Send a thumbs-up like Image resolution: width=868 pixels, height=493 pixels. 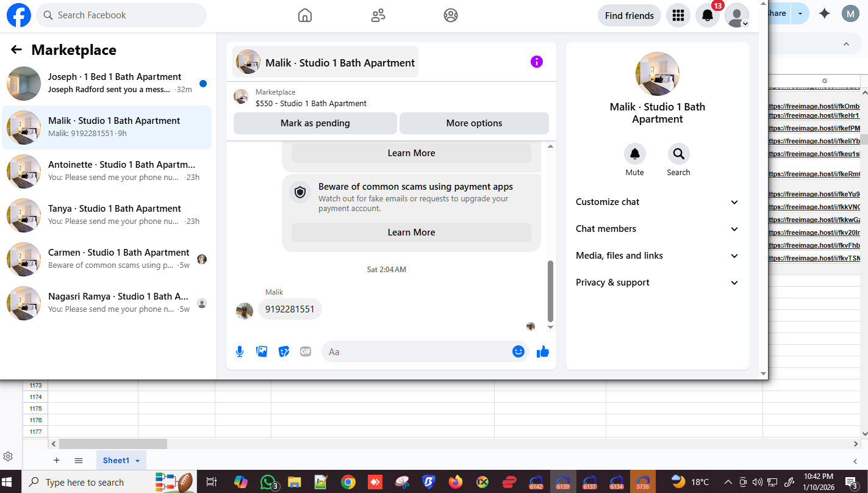pos(543,351)
